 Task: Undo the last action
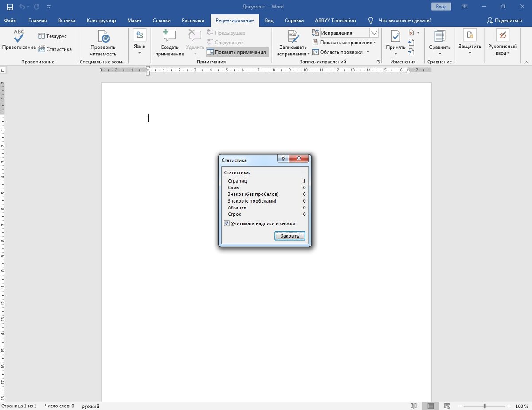pyautogui.click(x=22, y=7)
